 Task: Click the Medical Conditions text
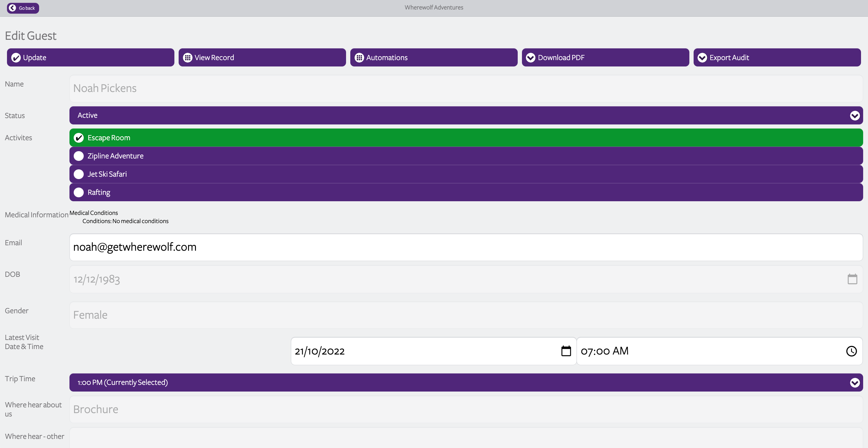point(94,213)
